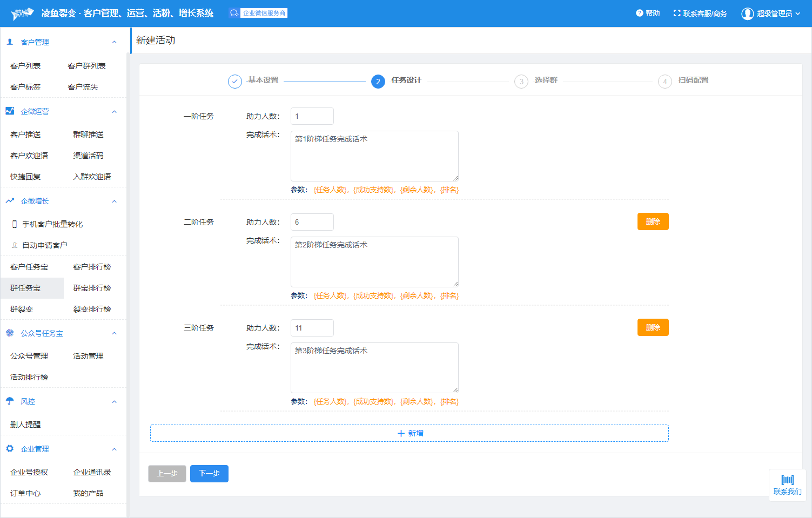Add a new task tier with 新增

click(410, 433)
